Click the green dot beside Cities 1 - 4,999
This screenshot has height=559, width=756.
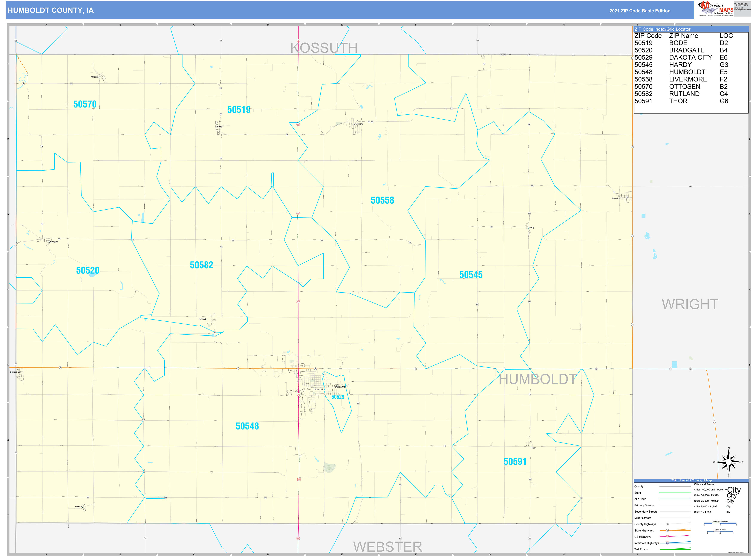(726, 512)
